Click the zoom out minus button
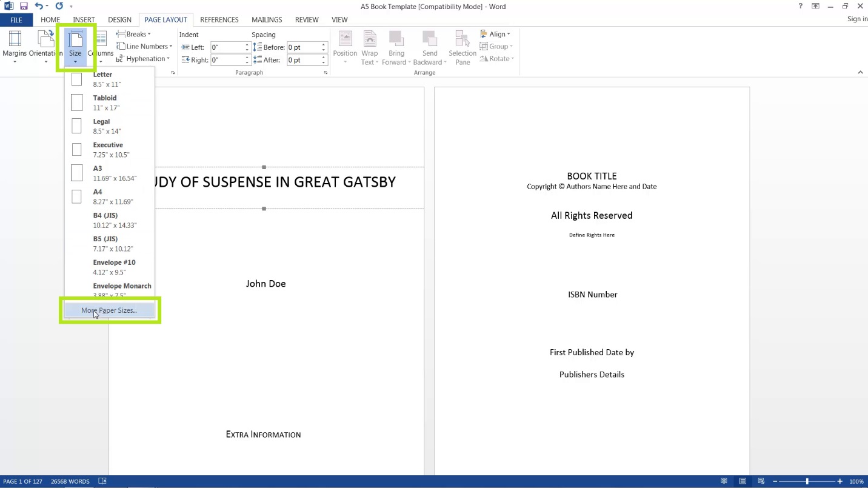The width and height of the screenshot is (868, 488). (774, 481)
